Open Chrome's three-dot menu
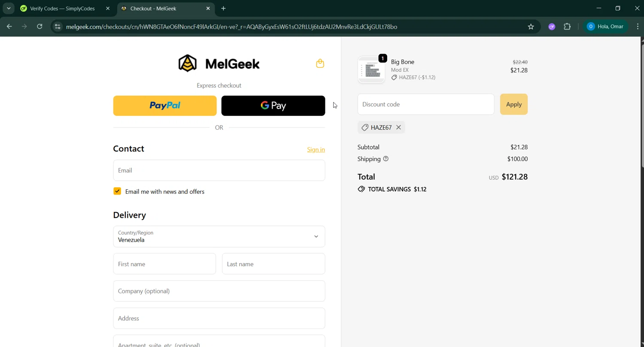The image size is (644, 347). click(637, 27)
